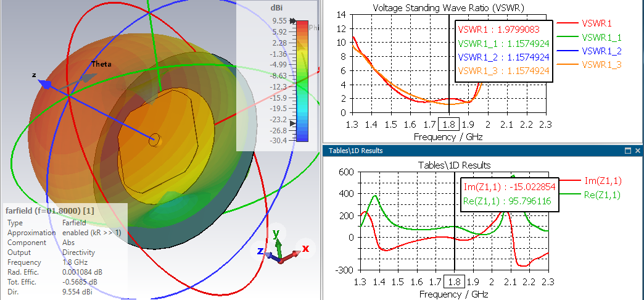Click the 9.55 value on color scale
The width and height of the screenshot is (644, 300).
coord(279,21)
